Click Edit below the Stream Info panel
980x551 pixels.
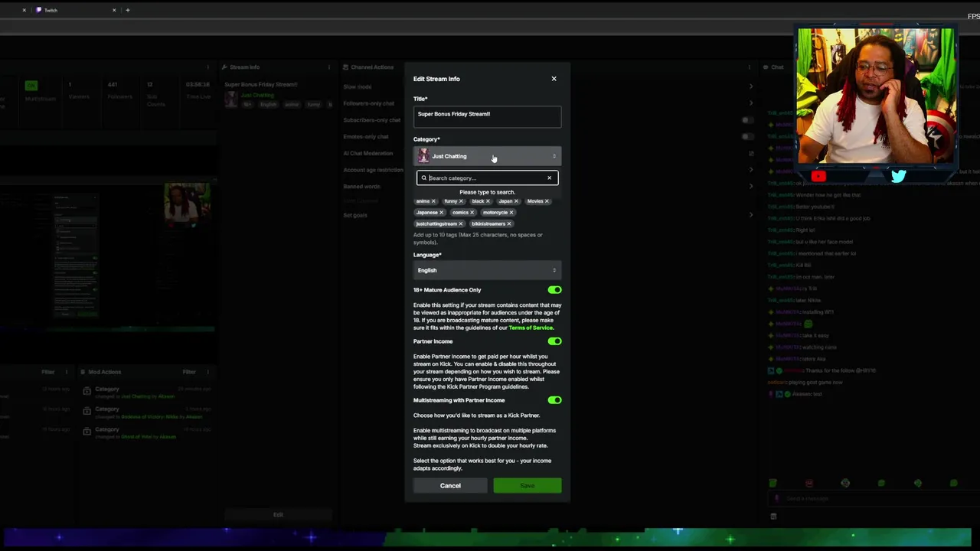click(x=278, y=514)
